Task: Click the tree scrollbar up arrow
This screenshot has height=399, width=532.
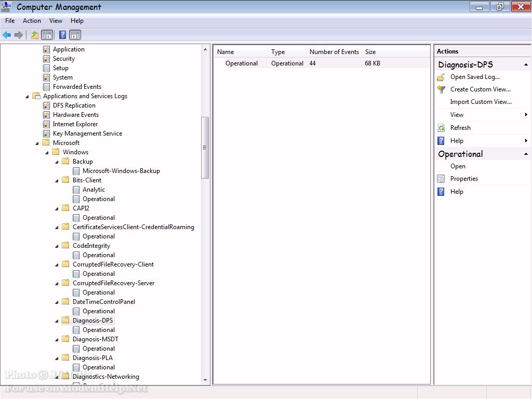Action: pos(205,49)
